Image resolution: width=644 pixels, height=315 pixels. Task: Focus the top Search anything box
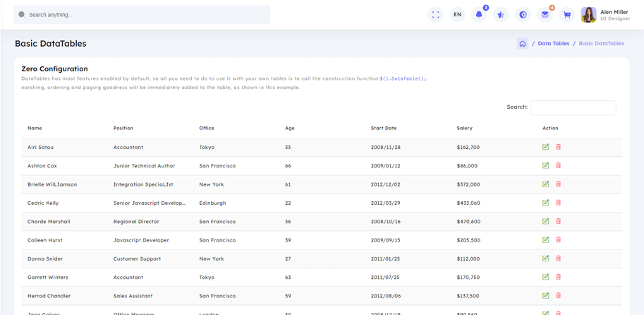141,15
